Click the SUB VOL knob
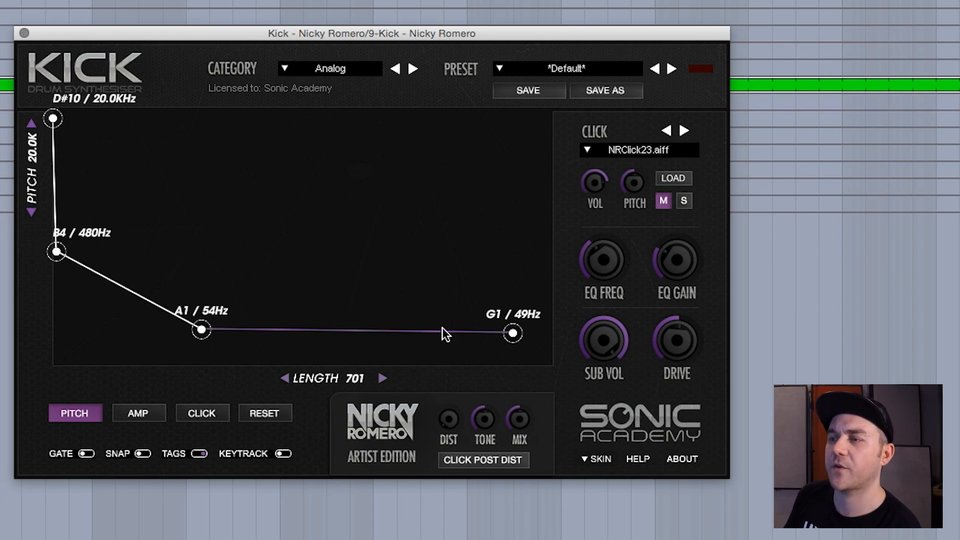 [604, 340]
